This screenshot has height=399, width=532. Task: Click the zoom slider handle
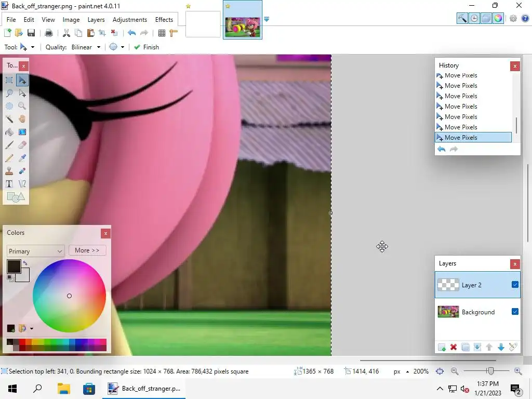pos(490,371)
